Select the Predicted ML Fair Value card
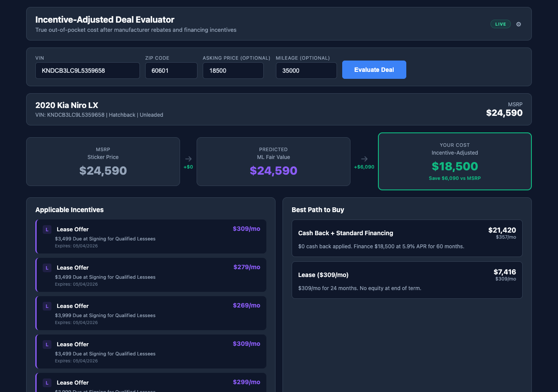This screenshot has width=558, height=392. [x=273, y=162]
